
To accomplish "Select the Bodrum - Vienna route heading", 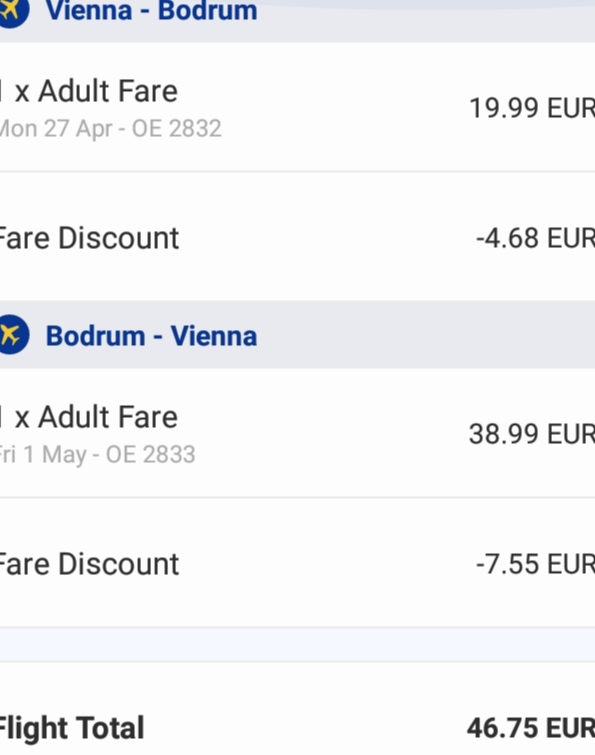I will (x=151, y=336).
